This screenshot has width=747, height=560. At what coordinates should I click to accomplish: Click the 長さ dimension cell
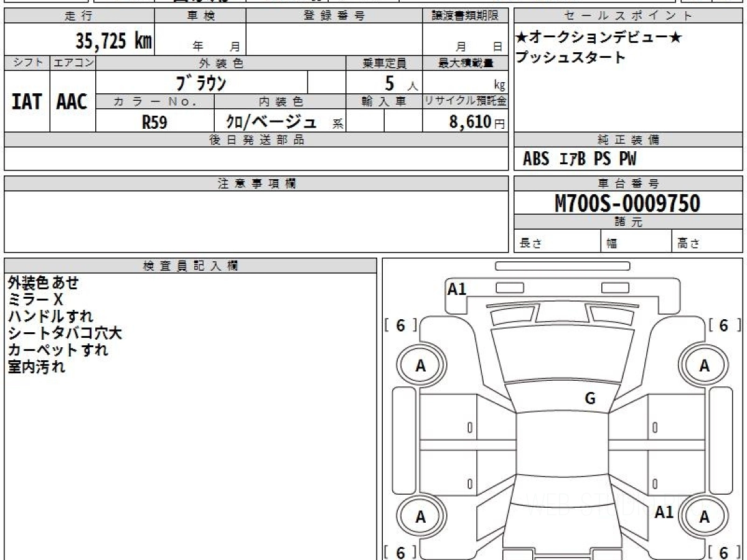click(558, 242)
